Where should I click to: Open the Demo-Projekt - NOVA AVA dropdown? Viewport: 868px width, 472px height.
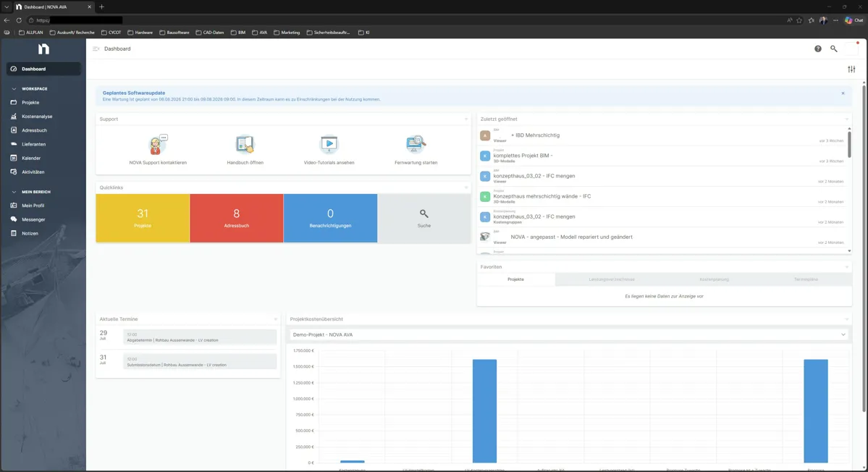pos(568,334)
